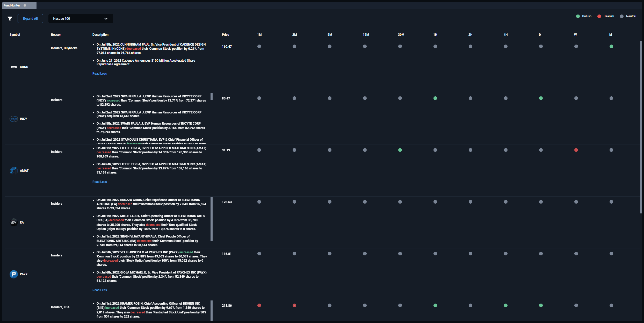Click CDNS neutral dot in 1M column
The width and height of the screenshot is (644, 323).
[x=259, y=46]
